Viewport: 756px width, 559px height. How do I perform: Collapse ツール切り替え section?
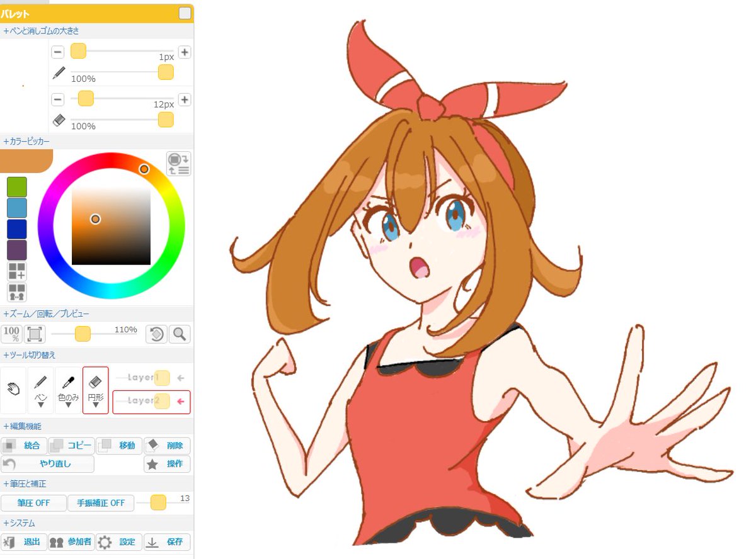(x=30, y=355)
